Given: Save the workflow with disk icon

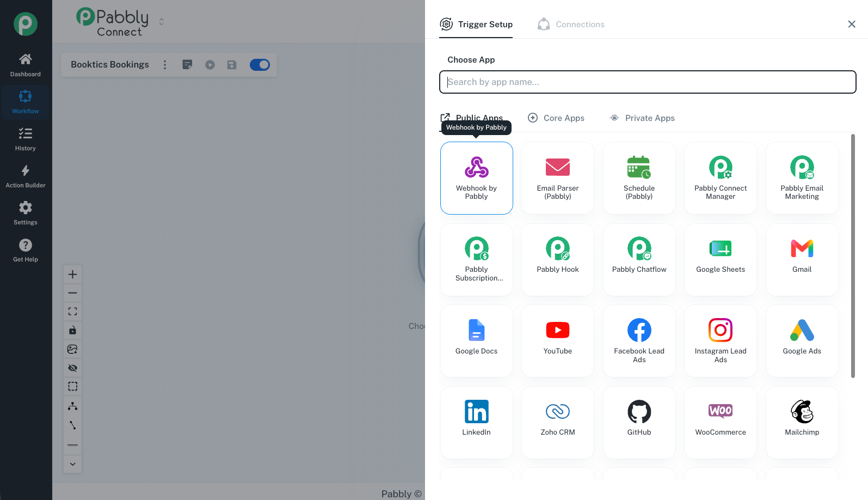Looking at the screenshot, I should point(232,65).
